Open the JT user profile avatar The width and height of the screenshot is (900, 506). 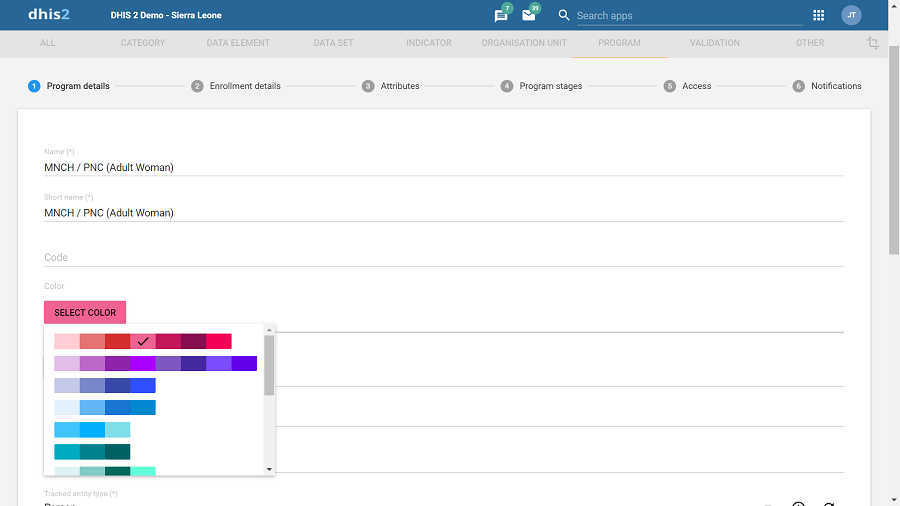pyautogui.click(x=851, y=15)
